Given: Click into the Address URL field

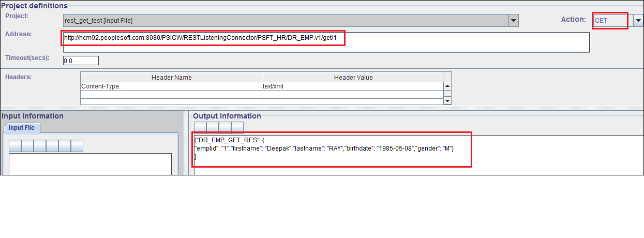Looking at the screenshot, I should point(326,42).
